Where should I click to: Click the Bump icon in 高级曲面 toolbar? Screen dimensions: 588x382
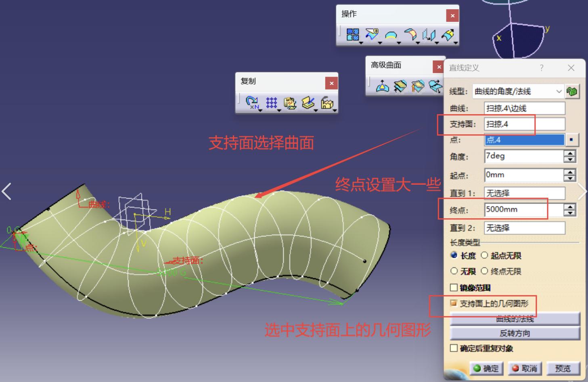(x=382, y=86)
